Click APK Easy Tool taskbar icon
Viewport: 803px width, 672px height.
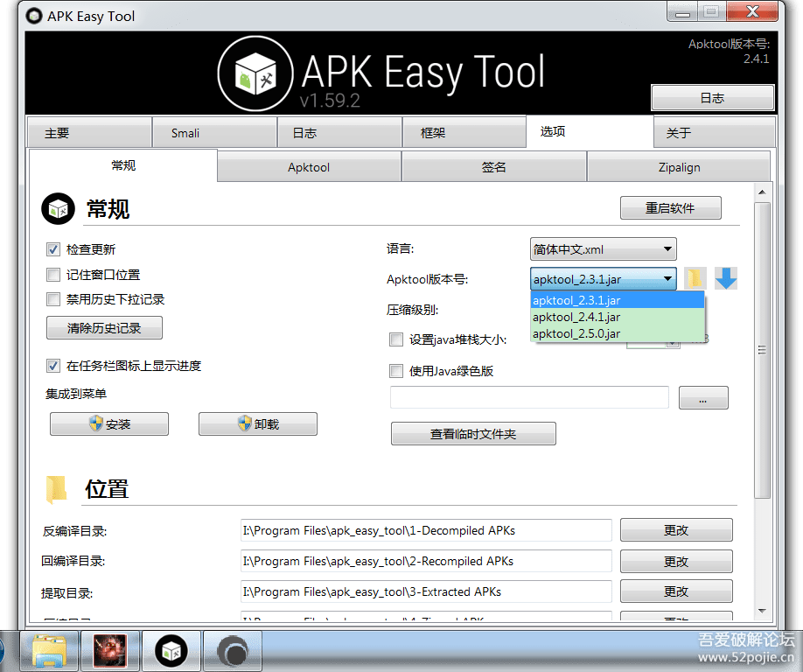tap(171, 651)
